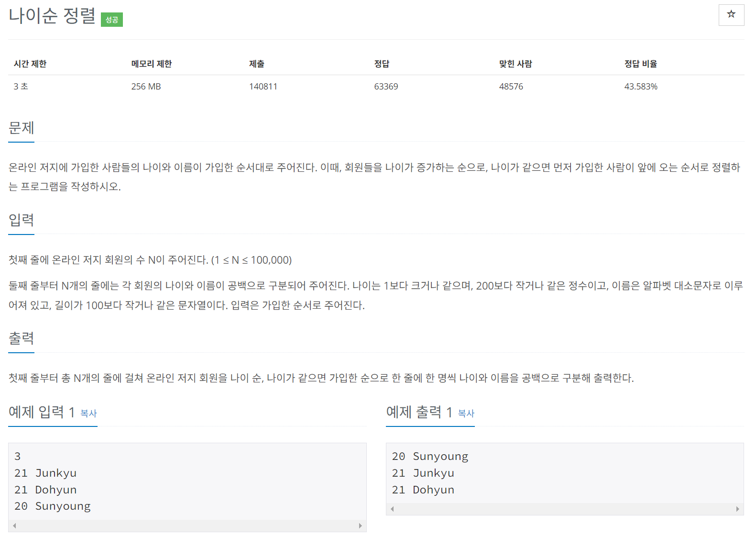Screen dimensions: 756x537
Task: Click the 맞힌 사람 column header
Action: 515,64
